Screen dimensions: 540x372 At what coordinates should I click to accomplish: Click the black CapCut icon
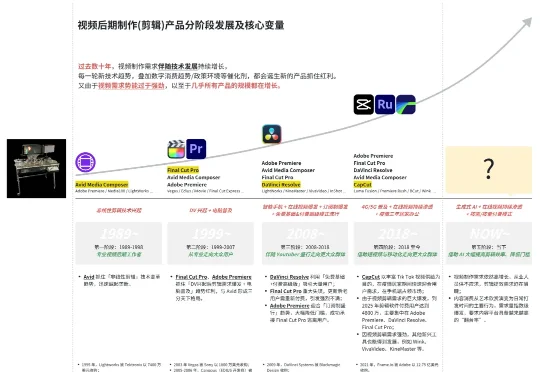point(364,104)
